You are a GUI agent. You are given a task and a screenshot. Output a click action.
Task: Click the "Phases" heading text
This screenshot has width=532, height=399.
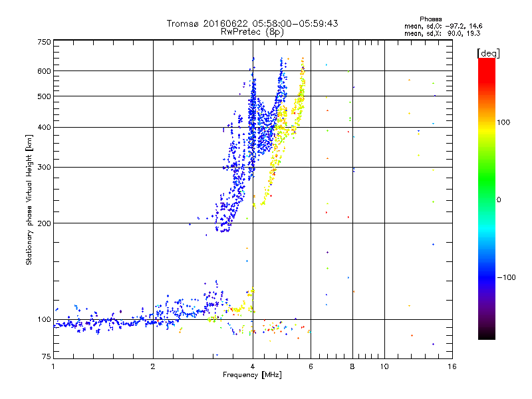click(x=430, y=19)
